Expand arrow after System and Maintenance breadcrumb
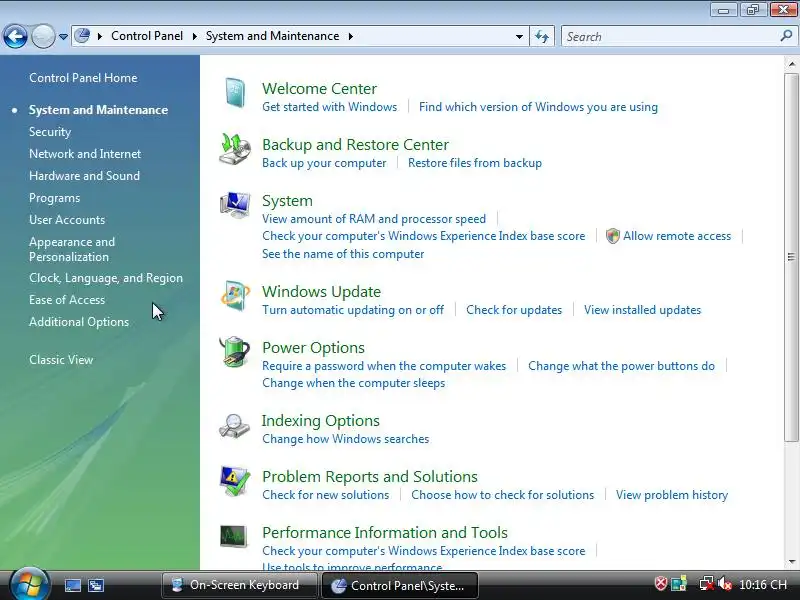This screenshot has width=800, height=600. [x=351, y=36]
